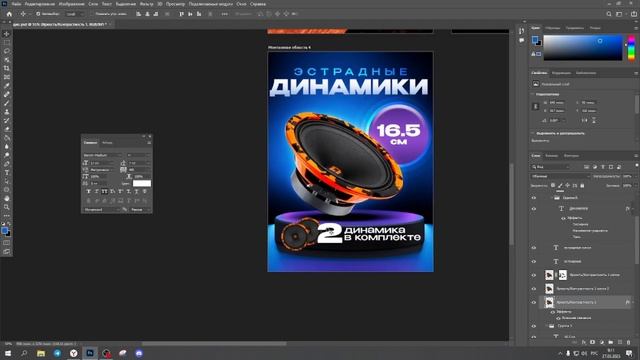Open anti-aliasing dropdown in Character panel
640x360 pixels.
(139, 209)
